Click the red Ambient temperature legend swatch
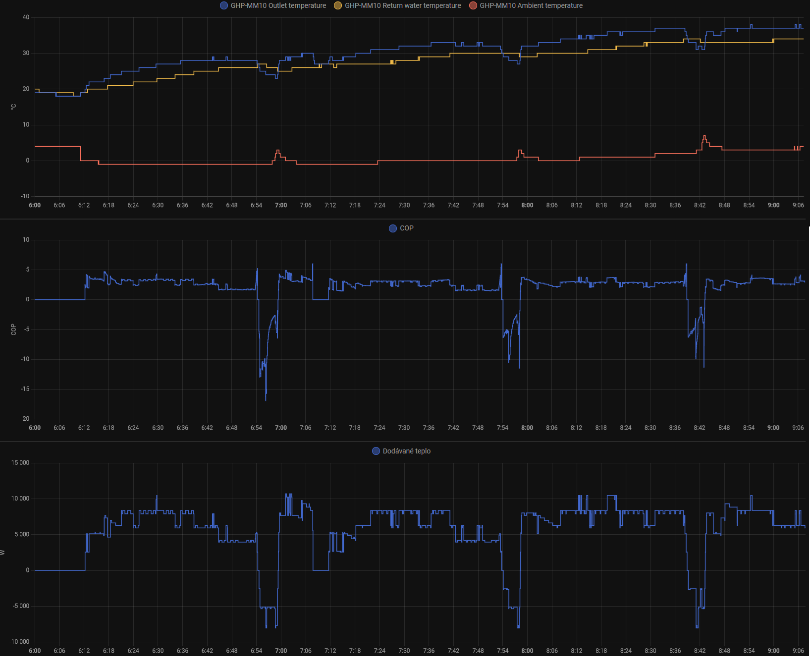 pos(473,5)
